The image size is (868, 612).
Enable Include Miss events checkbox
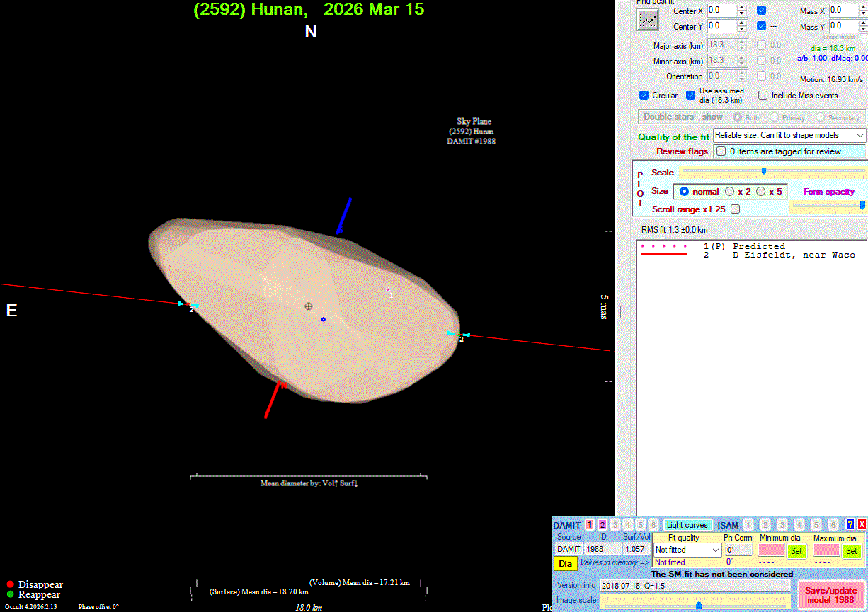pyautogui.click(x=763, y=96)
